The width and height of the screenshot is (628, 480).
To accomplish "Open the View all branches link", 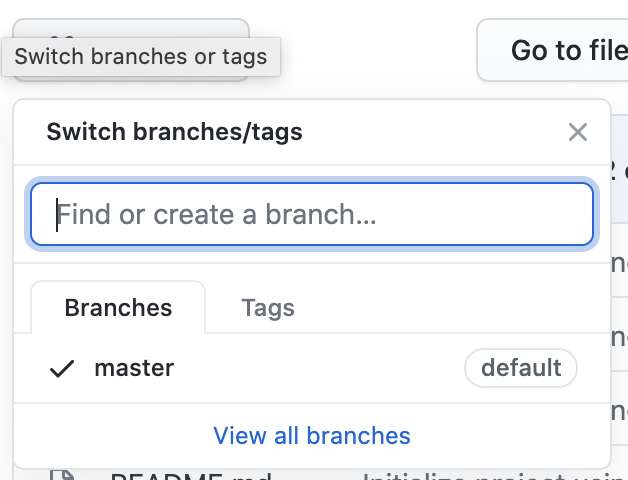I will (x=312, y=436).
